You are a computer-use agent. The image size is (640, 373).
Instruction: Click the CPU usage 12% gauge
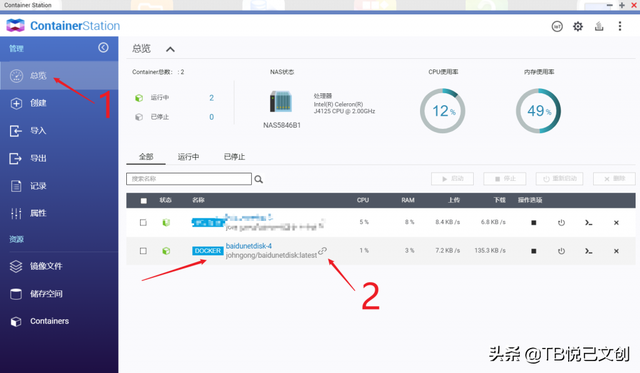click(x=442, y=111)
